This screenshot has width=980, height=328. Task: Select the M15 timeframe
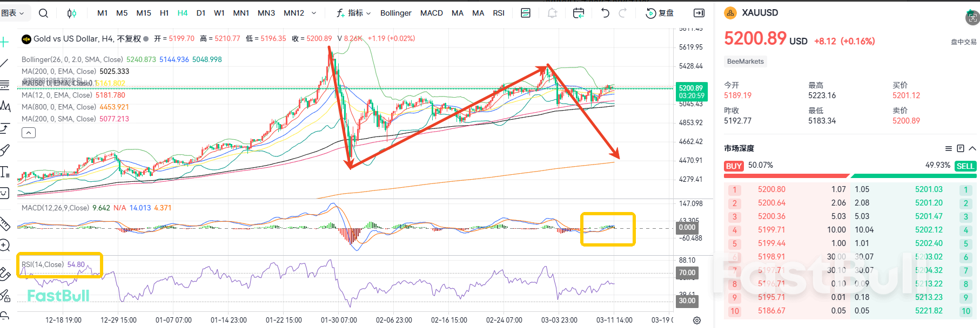click(144, 13)
